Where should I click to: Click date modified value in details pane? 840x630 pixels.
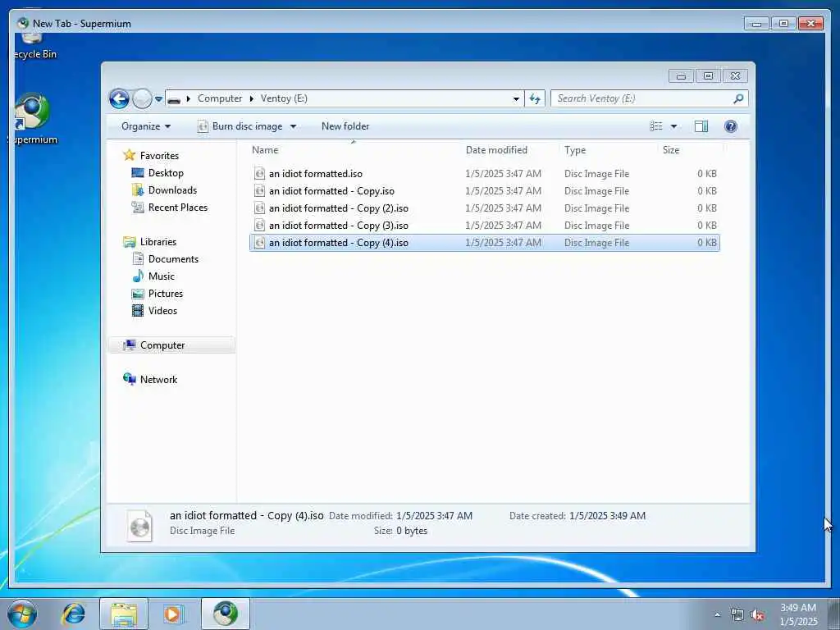tap(434, 516)
